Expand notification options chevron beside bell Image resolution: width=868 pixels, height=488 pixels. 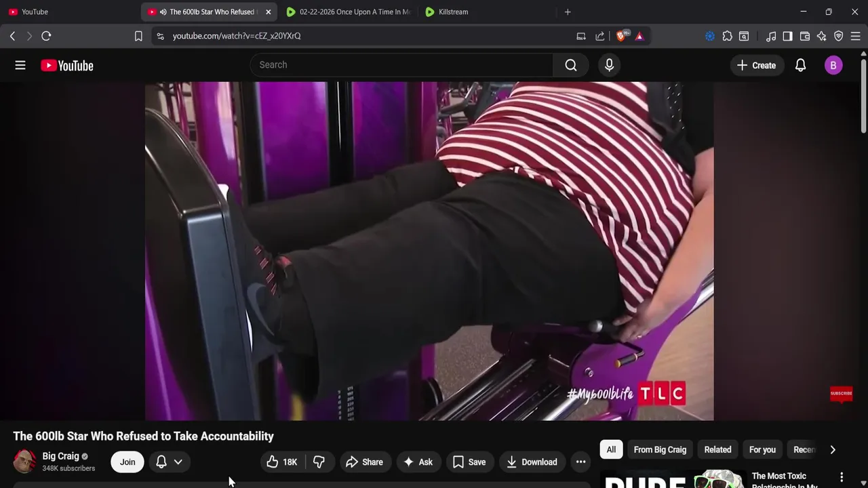(178, 462)
